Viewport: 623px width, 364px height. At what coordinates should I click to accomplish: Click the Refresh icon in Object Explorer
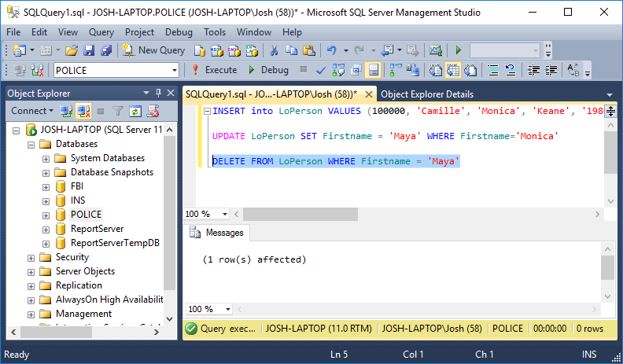click(x=135, y=112)
